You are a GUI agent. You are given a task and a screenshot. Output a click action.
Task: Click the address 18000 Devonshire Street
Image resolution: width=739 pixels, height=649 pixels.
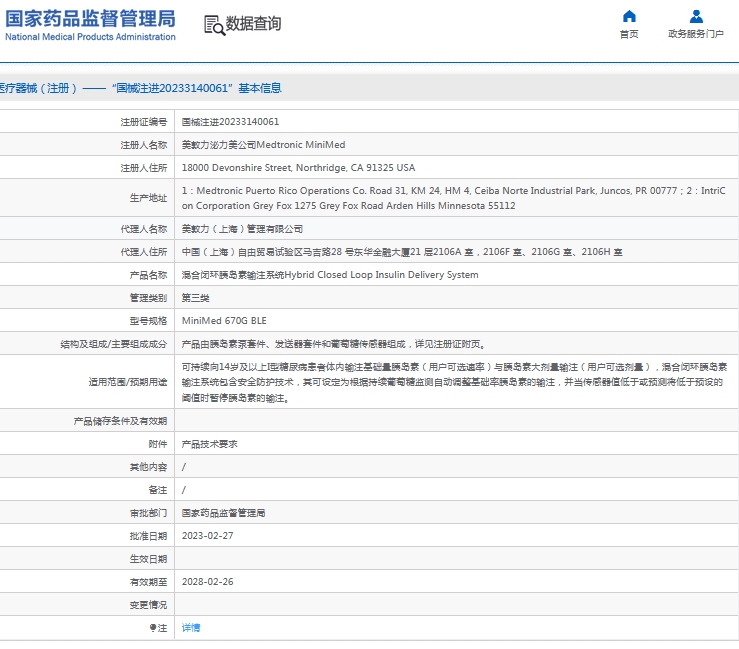click(x=298, y=168)
